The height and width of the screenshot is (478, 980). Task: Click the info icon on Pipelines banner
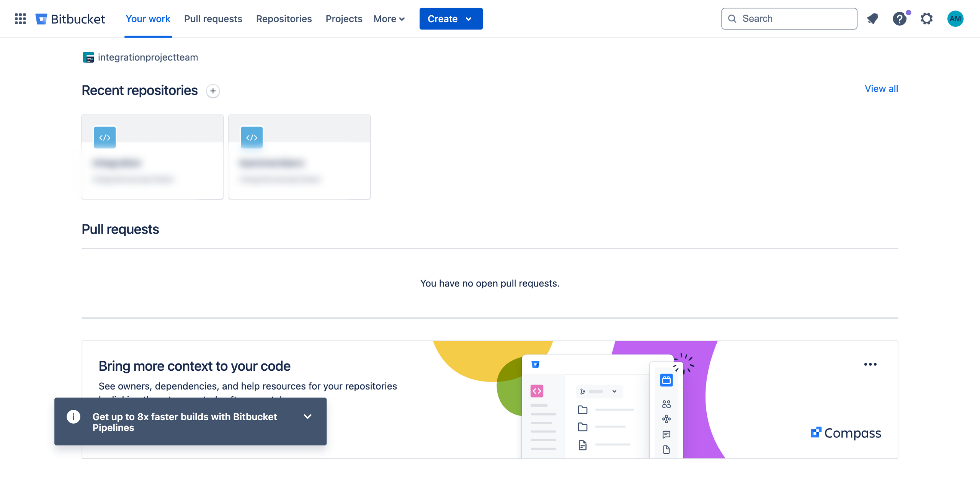click(x=73, y=416)
